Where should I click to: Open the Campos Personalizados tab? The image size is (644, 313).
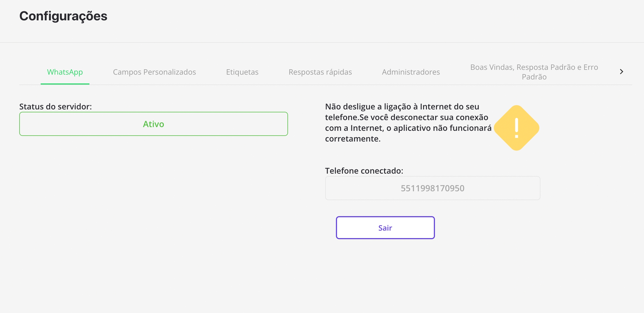[x=154, y=72]
